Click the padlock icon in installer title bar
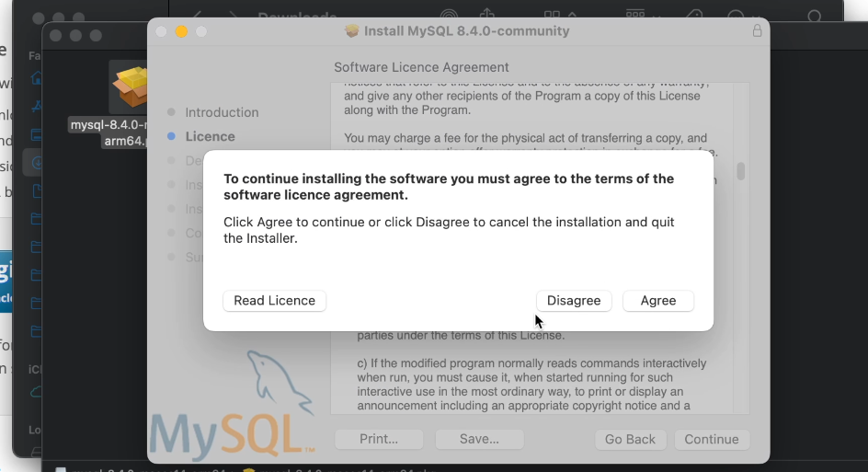This screenshot has height=472, width=868. click(757, 30)
